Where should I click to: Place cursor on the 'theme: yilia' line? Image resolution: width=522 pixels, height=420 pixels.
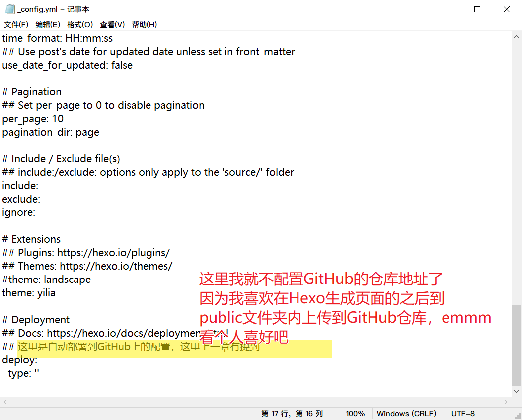(x=29, y=293)
